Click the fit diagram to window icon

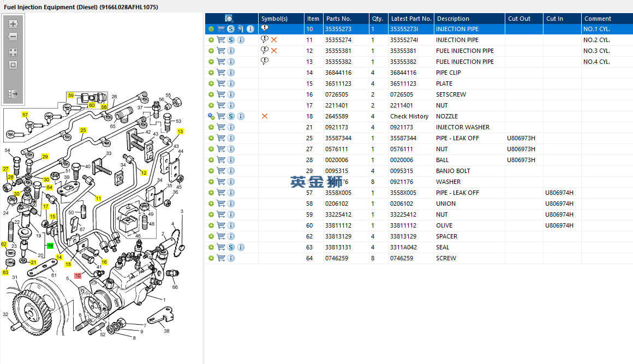click(13, 65)
